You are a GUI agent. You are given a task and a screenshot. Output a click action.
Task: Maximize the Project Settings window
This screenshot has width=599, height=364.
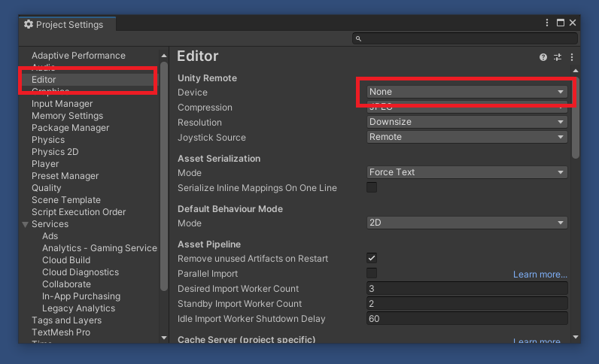pyautogui.click(x=560, y=23)
